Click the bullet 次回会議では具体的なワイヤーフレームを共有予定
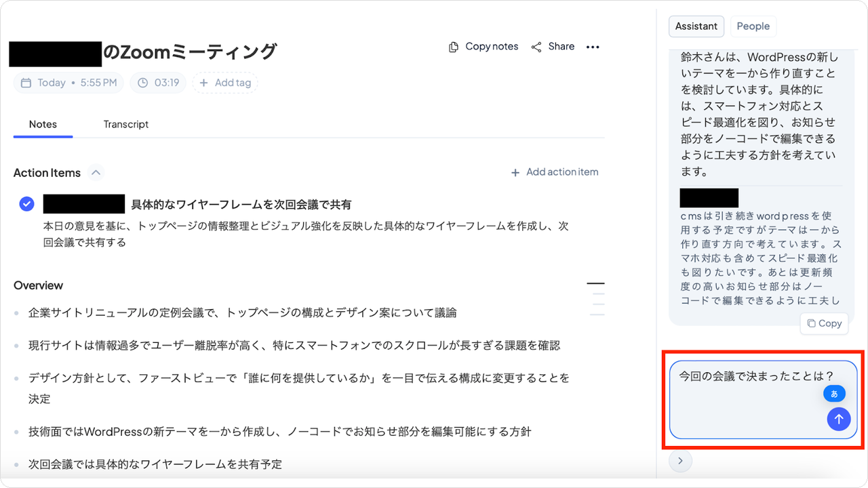 pyautogui.click(x=155, y=464)
